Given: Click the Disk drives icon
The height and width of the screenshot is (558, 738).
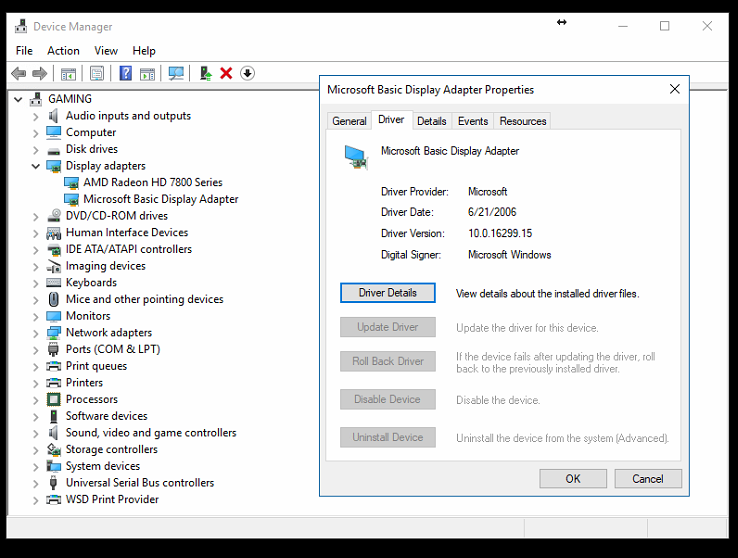Looking at the screenshot, I should 54,151.
